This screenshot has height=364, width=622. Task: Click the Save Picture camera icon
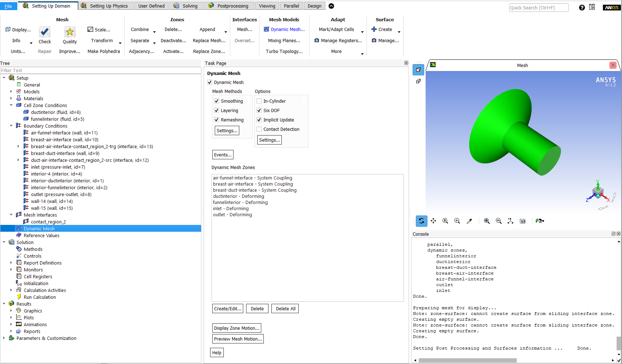[x=523, y=221]
